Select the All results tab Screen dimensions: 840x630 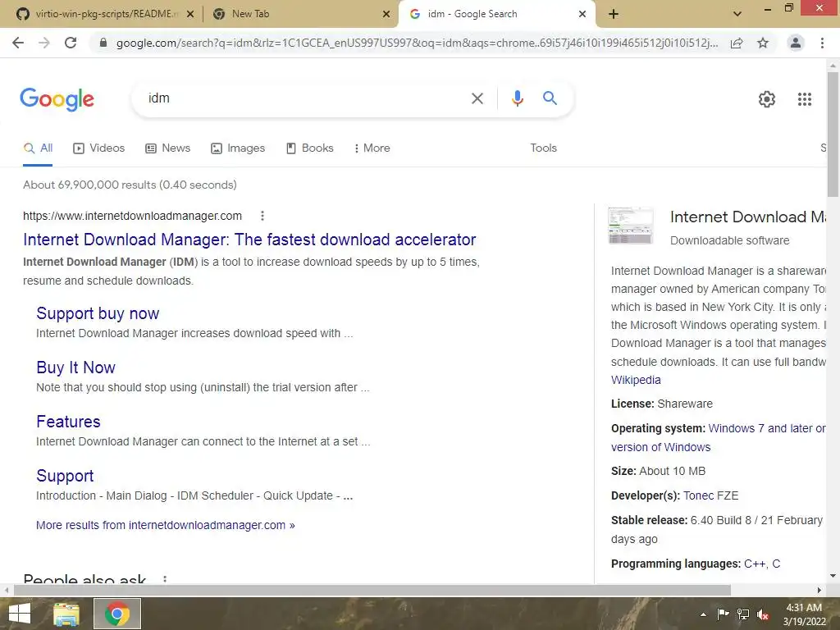click(38, 148)
